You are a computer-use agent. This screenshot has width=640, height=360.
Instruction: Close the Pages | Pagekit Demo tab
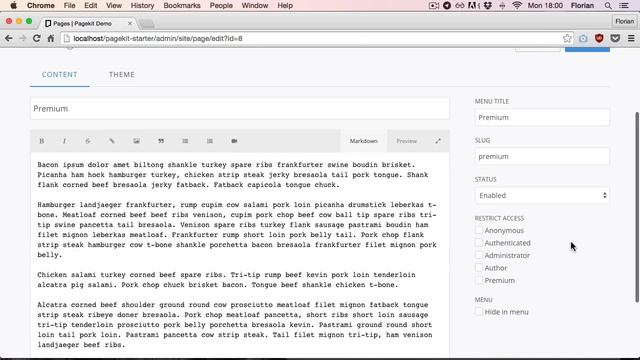pyautogui.click(x=130, y=24)
